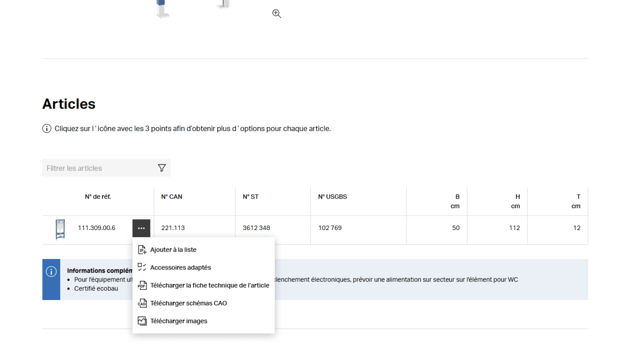The image size is (644, 362).
Task: Select "Télécharger schémas CAO" option
Action: point(188,303)
